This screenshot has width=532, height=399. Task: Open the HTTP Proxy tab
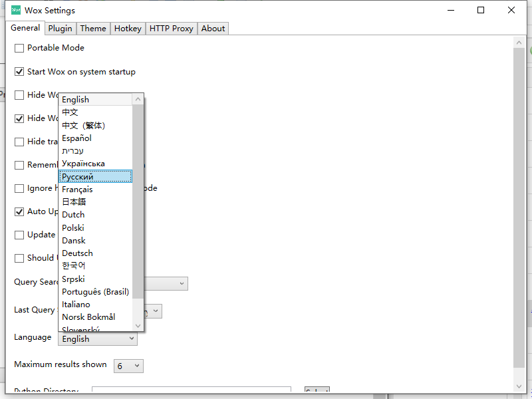click(171, 29)
